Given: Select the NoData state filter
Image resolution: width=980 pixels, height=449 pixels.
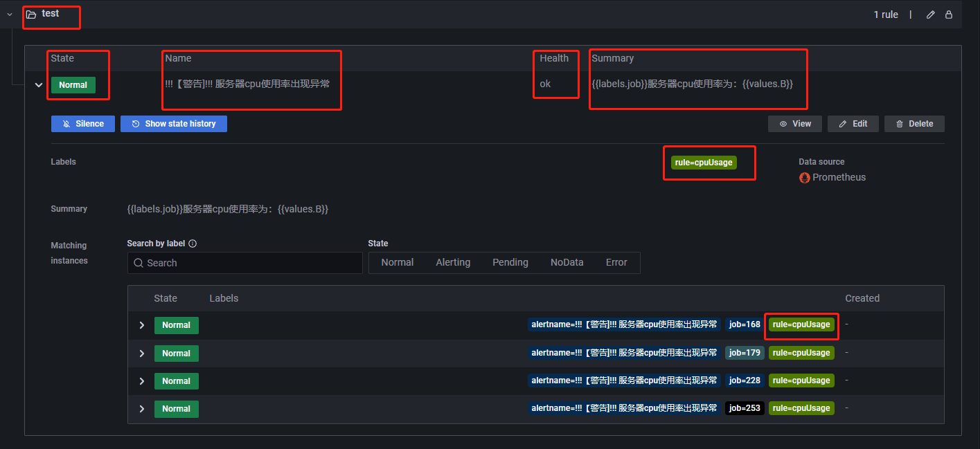Looking at the screenshot, I should coord(567,263).
